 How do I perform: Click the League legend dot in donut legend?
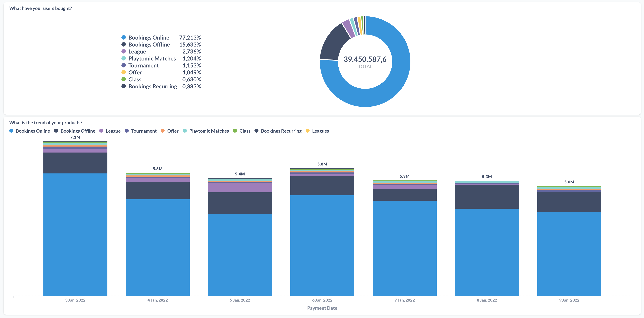click(123, 51)
